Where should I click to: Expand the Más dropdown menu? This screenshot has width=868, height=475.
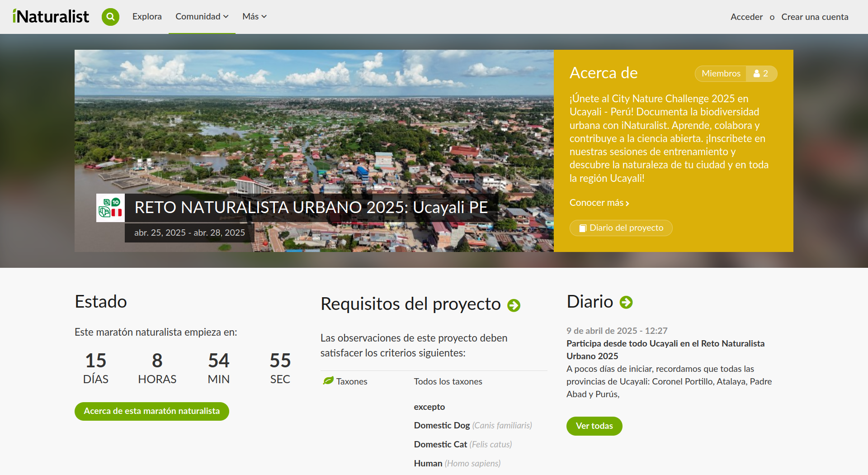coord(255,17)
